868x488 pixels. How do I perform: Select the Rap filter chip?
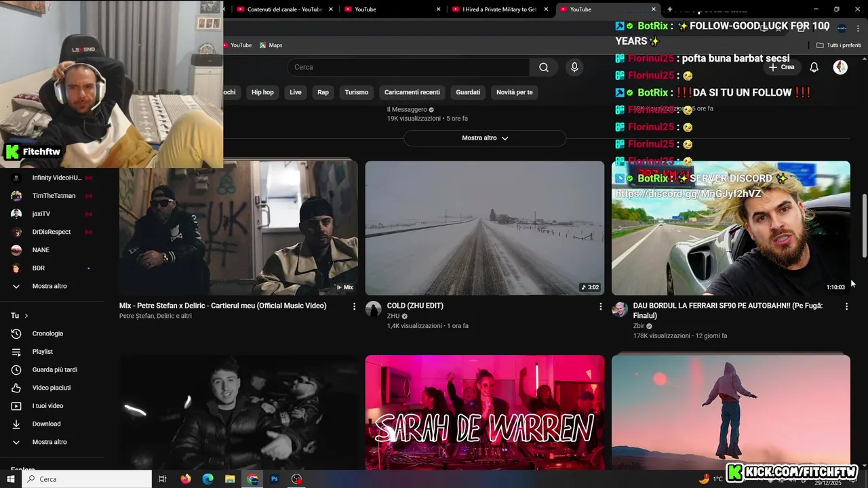click(323, 92)
